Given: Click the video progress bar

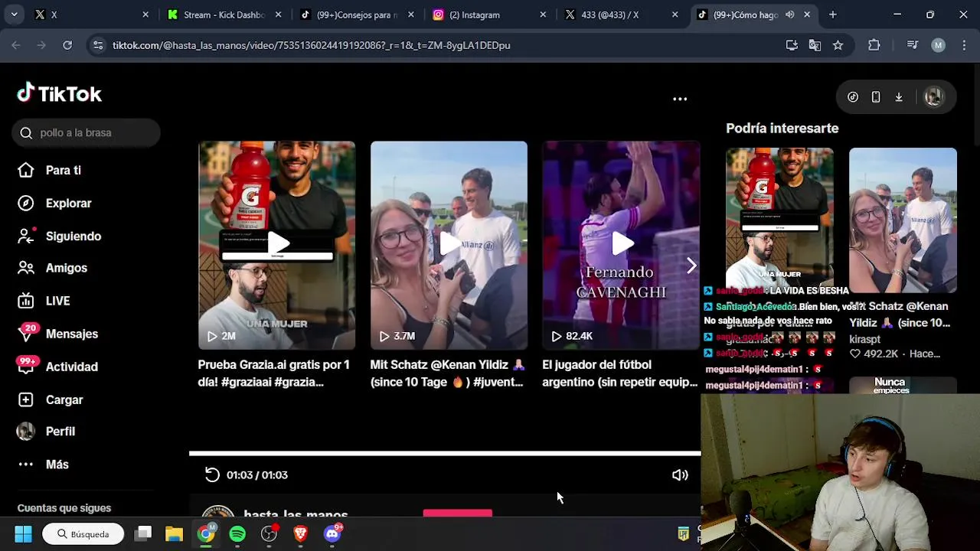Looking at the screenshot, I should tap(445, 454).
